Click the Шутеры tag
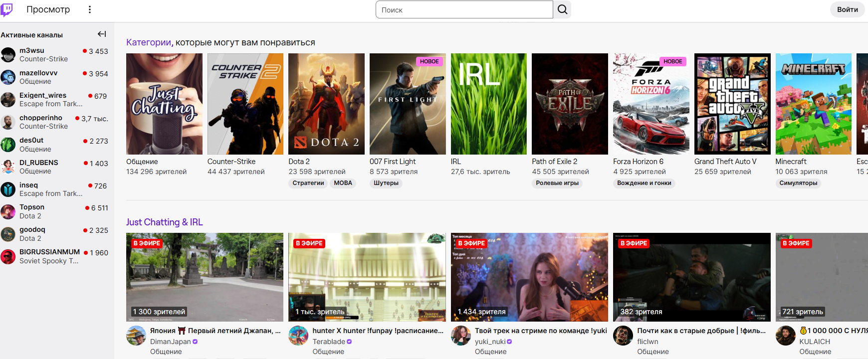Viewport: 868px width, 359px height. pyautogui.click(x=386, y=183)
